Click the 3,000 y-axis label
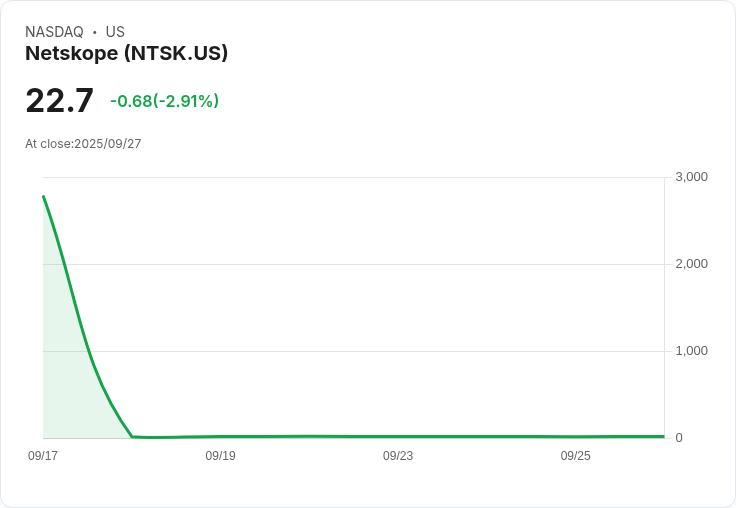 691,177
